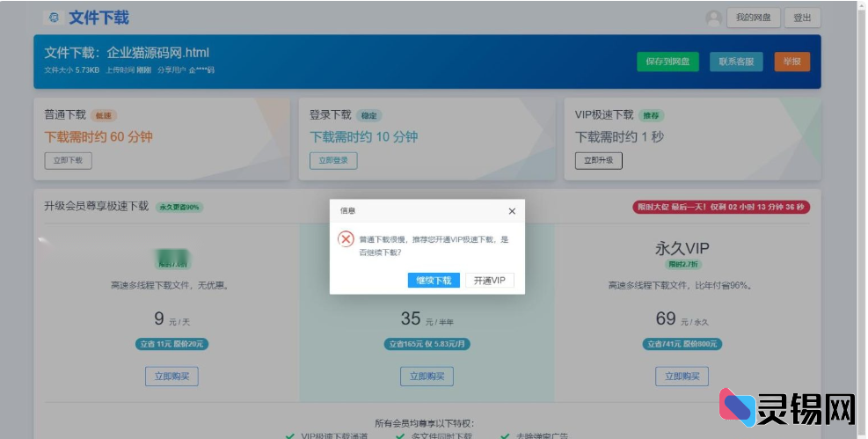This screenshot has height=439, width=868.
Task: Click text 下载需时约 1 秒
Action: 619,136
